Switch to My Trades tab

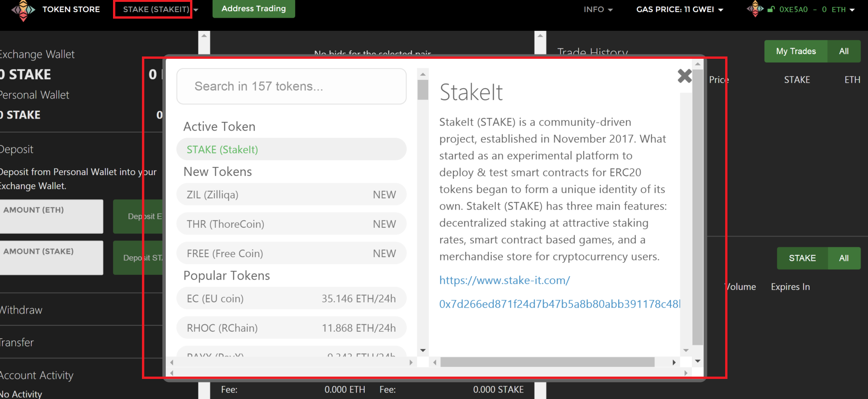[796, 51]
